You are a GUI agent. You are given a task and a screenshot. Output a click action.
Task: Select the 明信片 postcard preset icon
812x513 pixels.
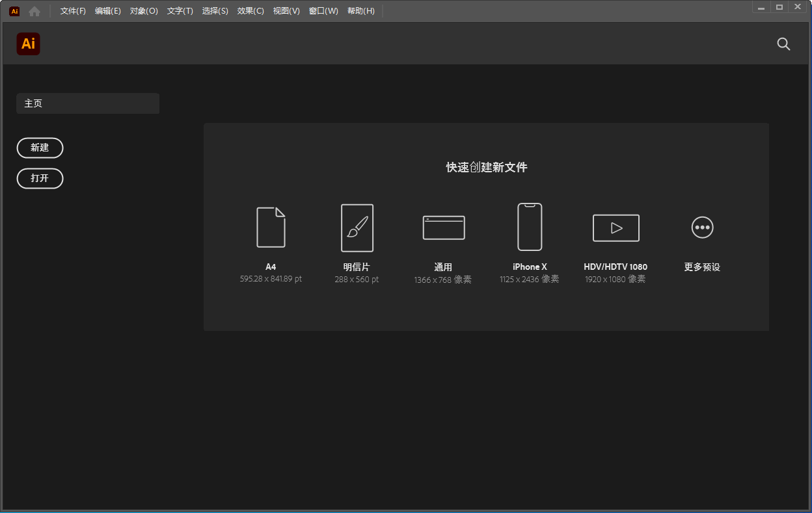click(357, 228)
